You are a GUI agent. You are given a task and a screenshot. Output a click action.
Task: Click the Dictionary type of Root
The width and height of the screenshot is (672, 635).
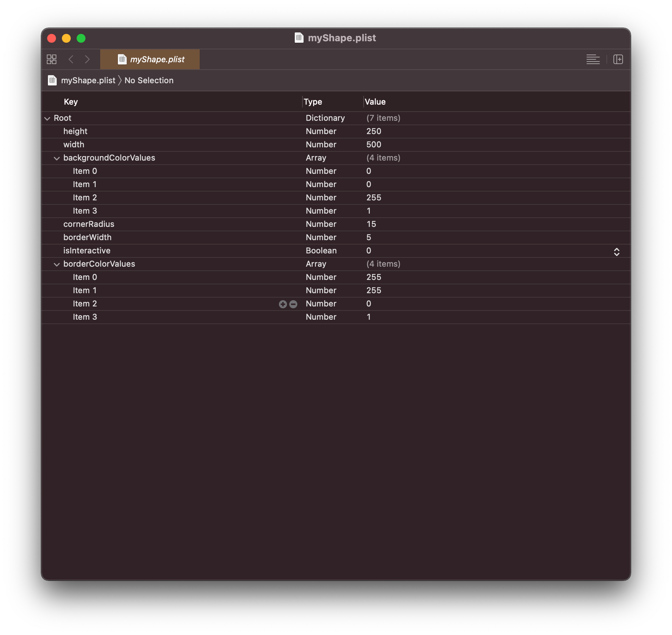point(325,118)
